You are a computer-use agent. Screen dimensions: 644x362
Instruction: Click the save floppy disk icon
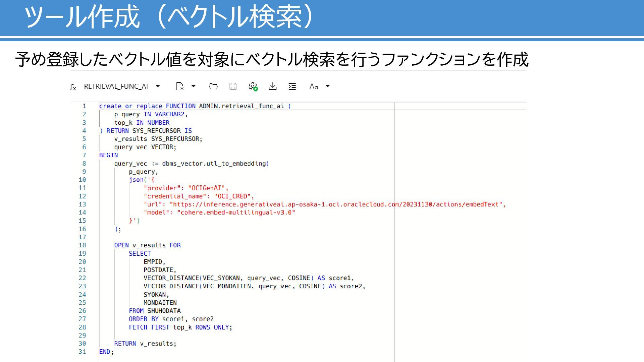[233, 86]
